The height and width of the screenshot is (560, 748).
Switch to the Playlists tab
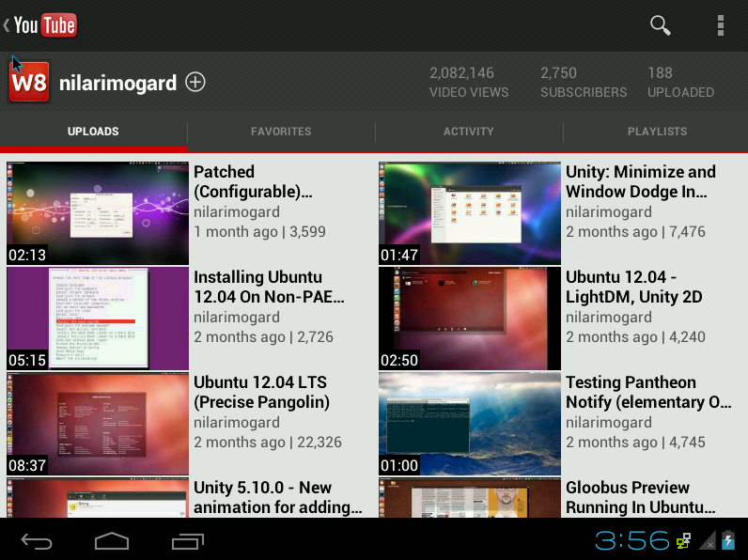coord(657,132)
